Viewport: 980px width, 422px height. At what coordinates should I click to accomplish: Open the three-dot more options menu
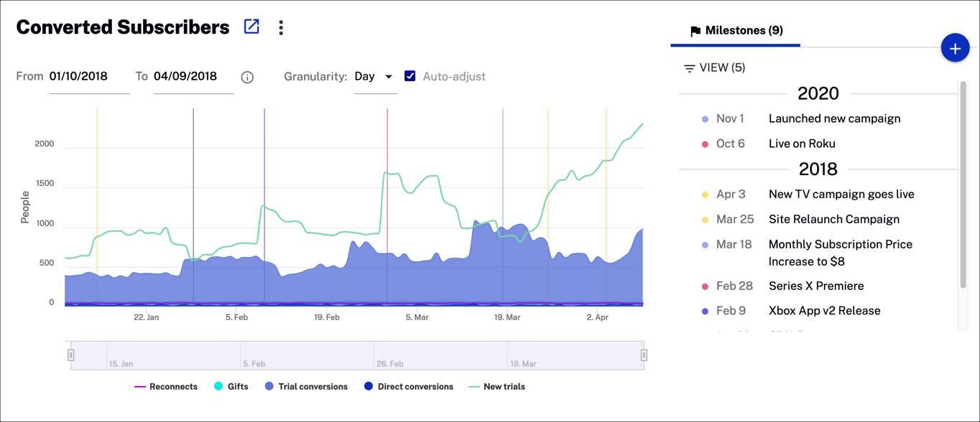click(x=281, y=27)
